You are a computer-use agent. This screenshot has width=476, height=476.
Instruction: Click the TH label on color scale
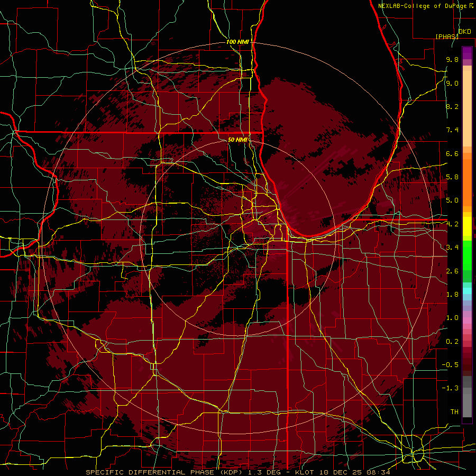coord(454,412)
